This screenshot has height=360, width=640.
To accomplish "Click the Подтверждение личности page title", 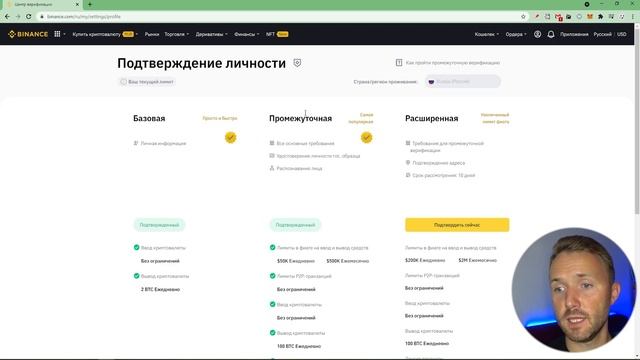I will coord(202,63).
